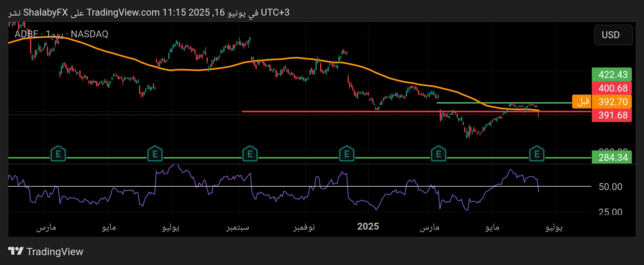
Task: Select the last earnings marker before the يوليو 2025 label
Action: coord(537,154)
